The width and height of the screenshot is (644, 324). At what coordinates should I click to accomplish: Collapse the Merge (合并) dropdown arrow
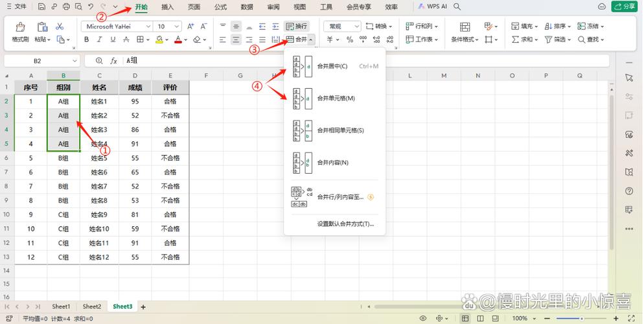pyautogui.click(x=311, y=40)
